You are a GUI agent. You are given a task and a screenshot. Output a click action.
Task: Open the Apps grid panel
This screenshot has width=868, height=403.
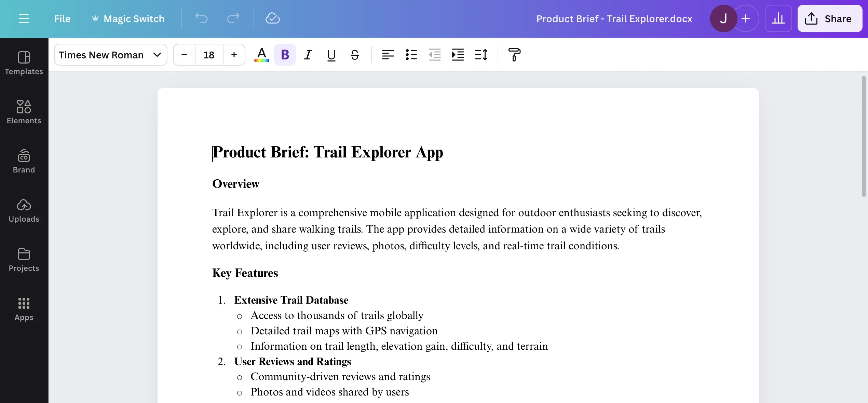tap(24, 308)
